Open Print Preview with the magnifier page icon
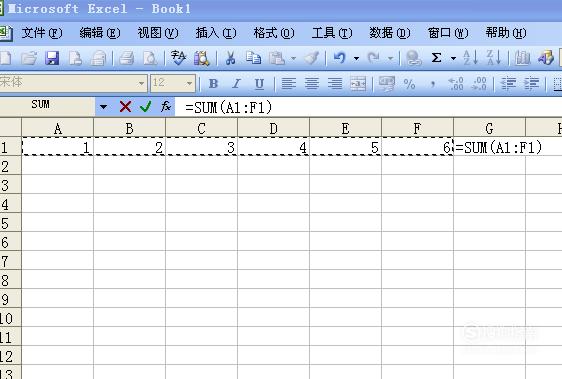Screen dimensions: 562x379 pos(150,58)
